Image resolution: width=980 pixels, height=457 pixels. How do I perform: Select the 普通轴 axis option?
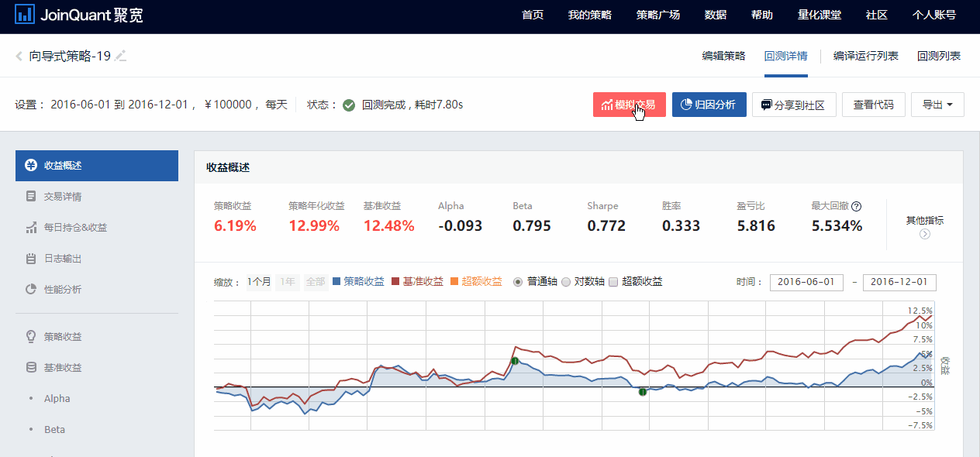[x=518, y=281]
